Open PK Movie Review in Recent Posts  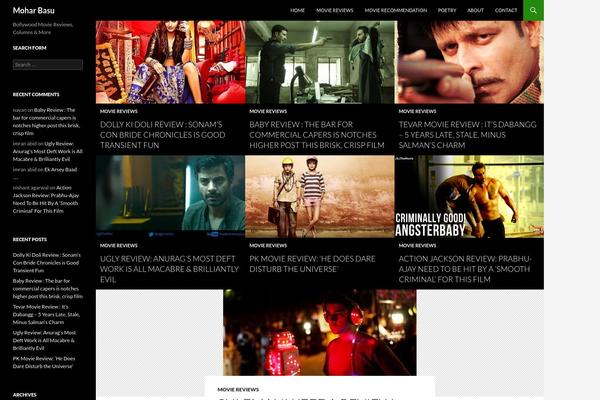tap(44, 362)
